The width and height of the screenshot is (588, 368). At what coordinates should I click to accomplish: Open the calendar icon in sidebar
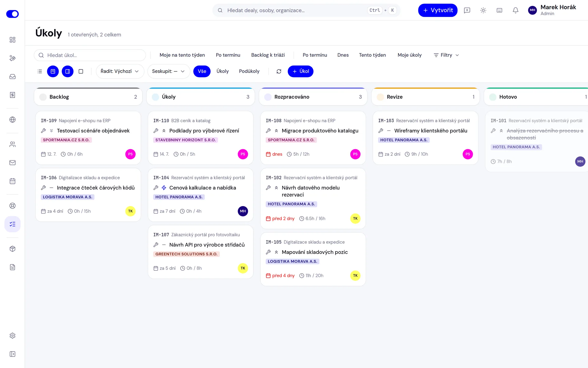(x=12, y=181)
